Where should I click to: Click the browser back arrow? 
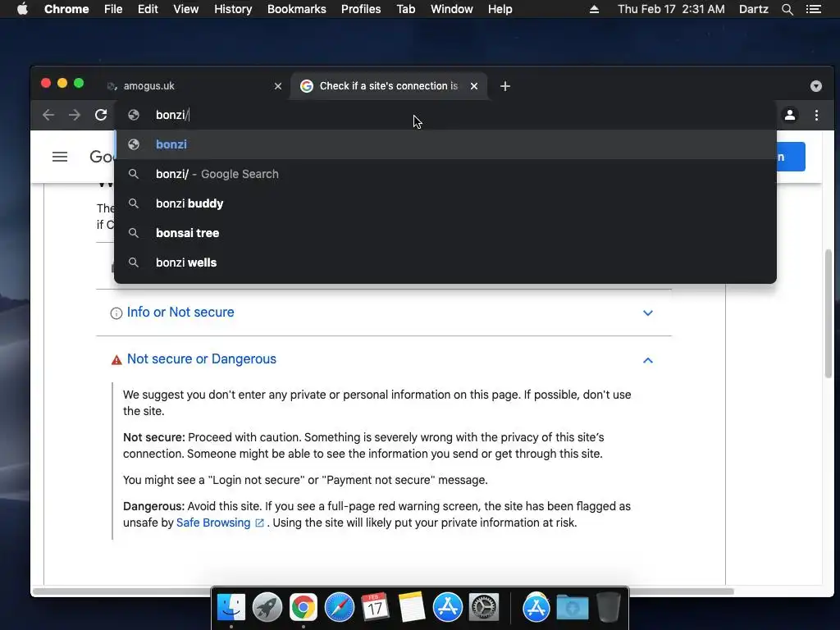coord(48,115)
